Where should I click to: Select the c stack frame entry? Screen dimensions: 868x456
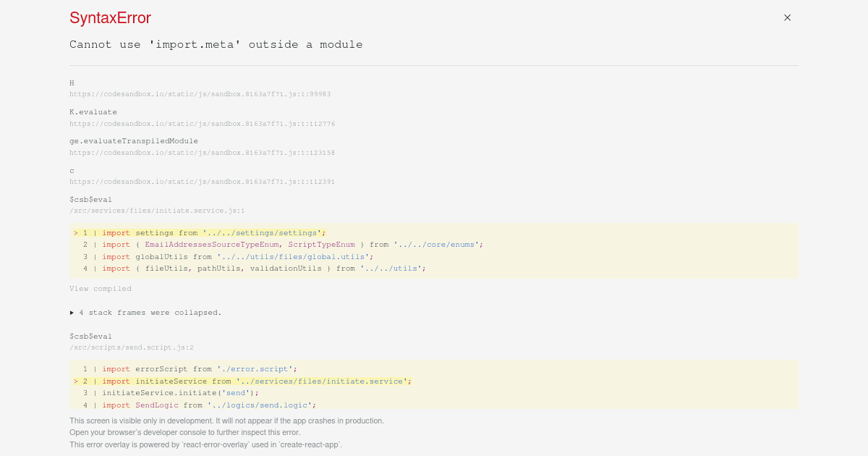click(x=71, y=169)
